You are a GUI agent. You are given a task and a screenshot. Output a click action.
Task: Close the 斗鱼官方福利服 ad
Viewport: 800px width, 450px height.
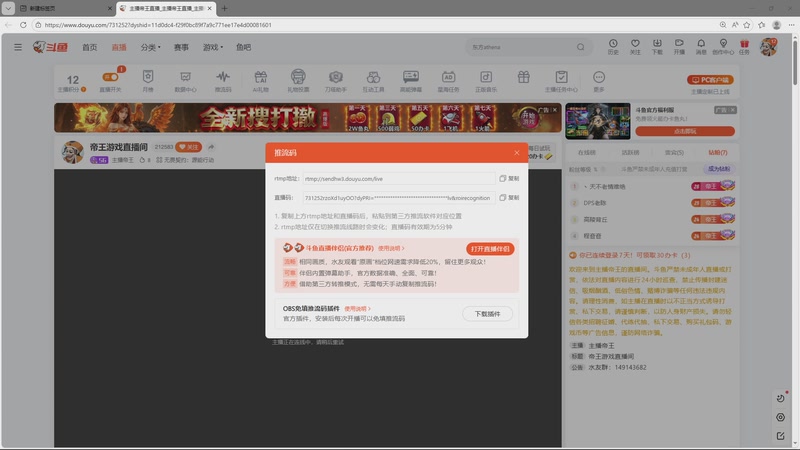pyautogui.click(x=733, y=110)
